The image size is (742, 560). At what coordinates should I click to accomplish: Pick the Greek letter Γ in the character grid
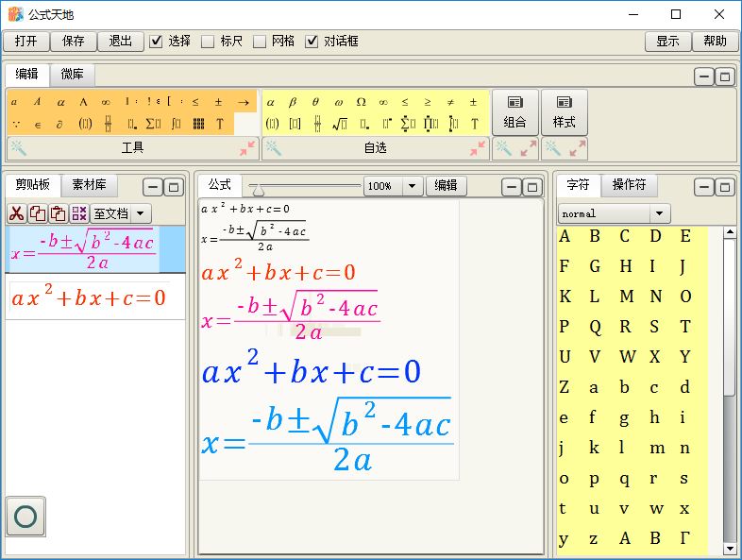684,538
